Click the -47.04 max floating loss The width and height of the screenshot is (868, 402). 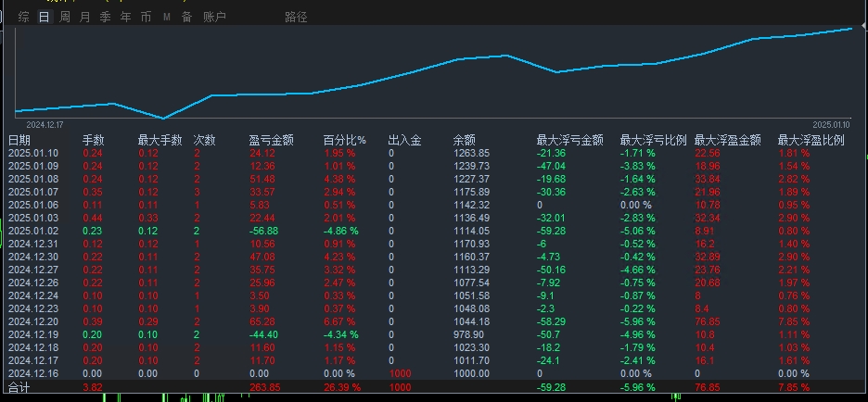point(552,166)
